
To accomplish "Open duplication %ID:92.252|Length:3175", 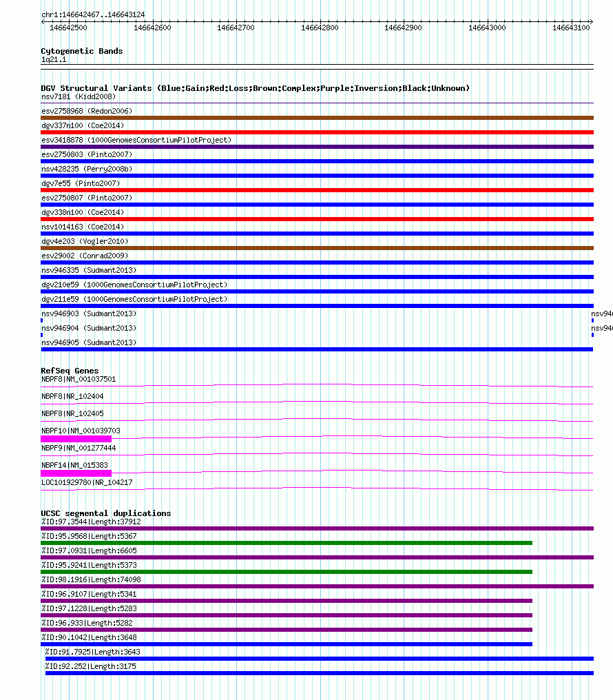I will [90, 666].
